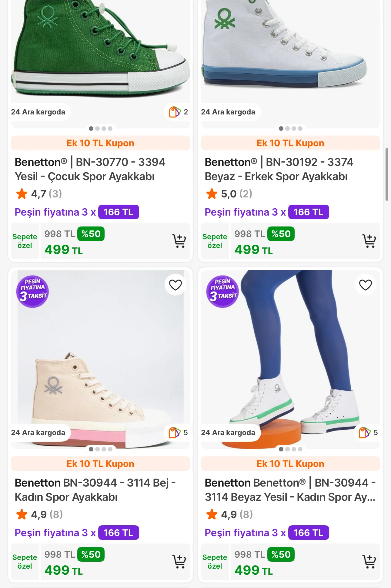391x588 pixels.
Task: Add Beyaz Yesil BN-30944 shoe to cart
Action: point(369,562)
